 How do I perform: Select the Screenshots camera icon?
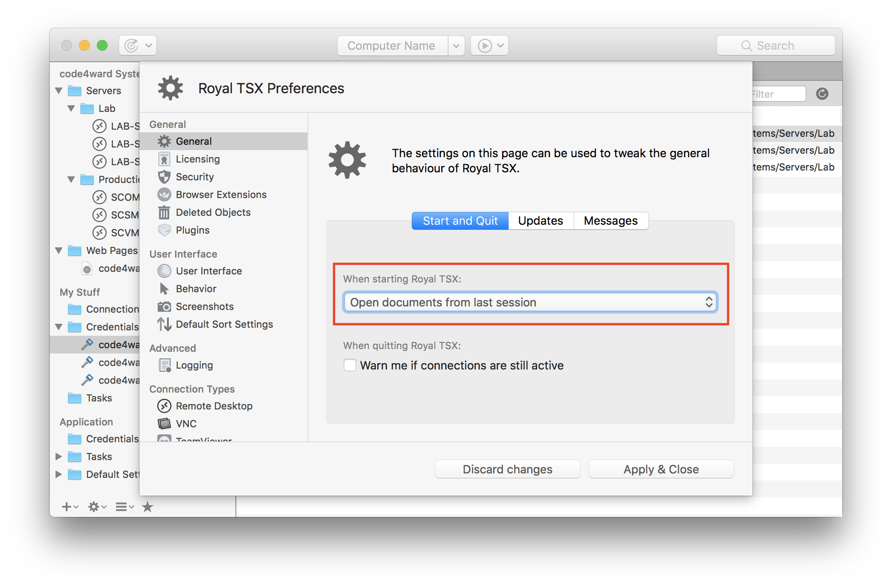pos(164,306)
